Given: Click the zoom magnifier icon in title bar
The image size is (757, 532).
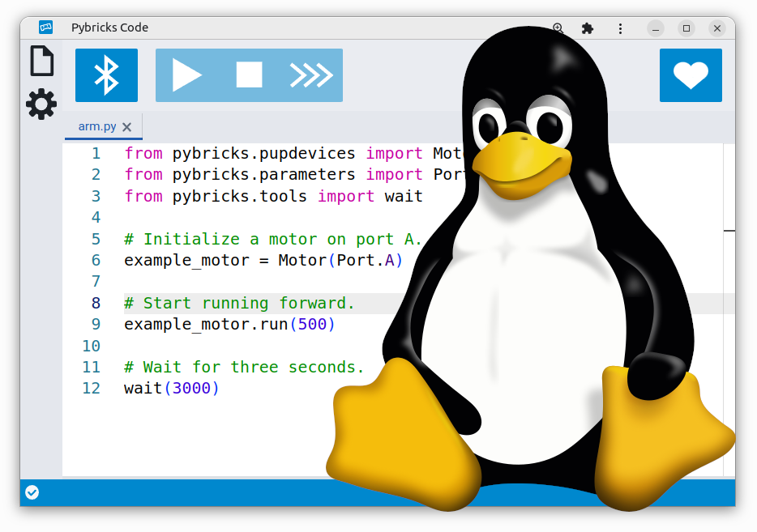Looking at the screenshot, I should pos(558,28).
